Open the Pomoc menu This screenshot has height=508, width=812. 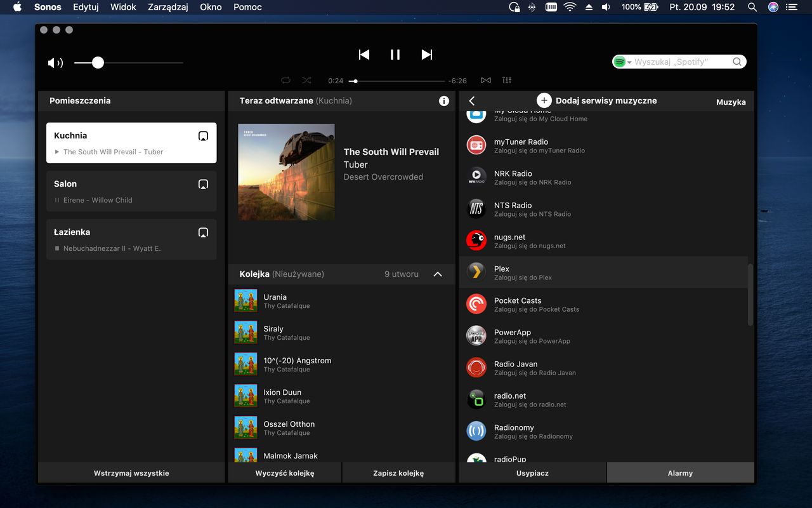click(x=247, y=7)
